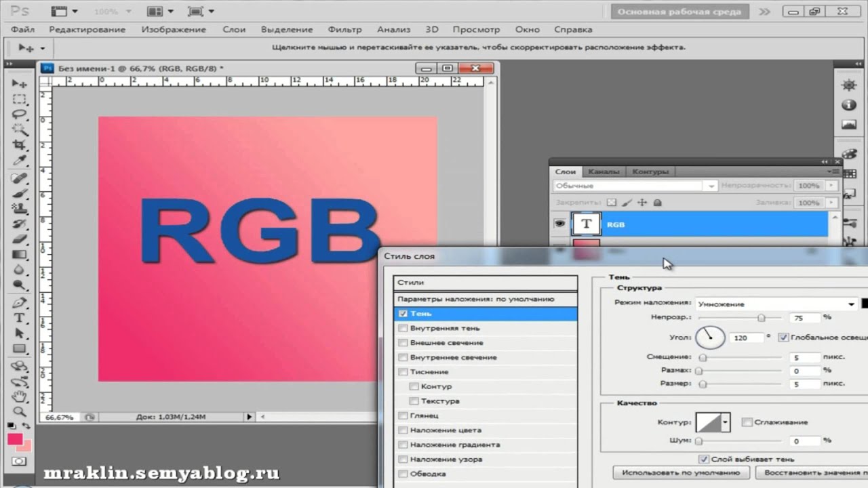
Task: Enable the Обводка checkbox
Action: click(x=403, y=474)
